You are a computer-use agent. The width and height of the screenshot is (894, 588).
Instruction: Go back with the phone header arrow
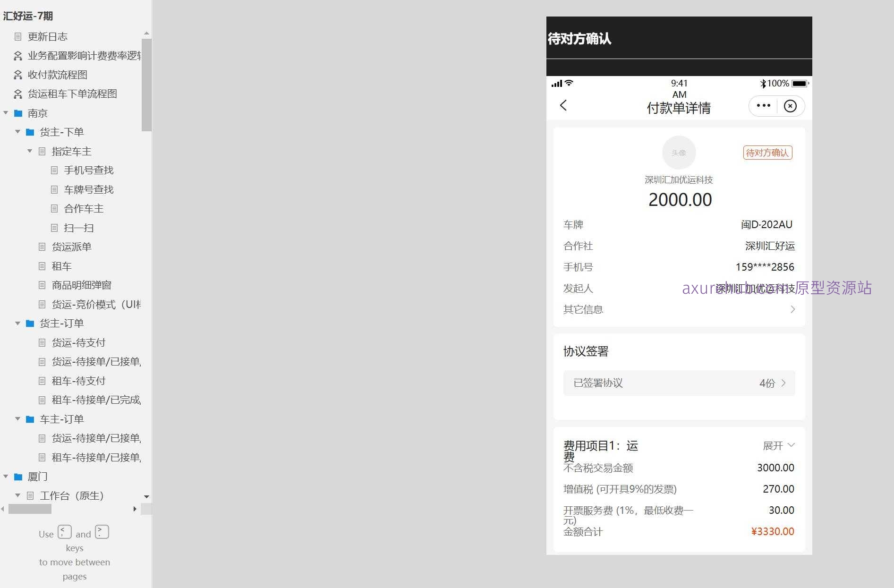(x=563, y=105)
